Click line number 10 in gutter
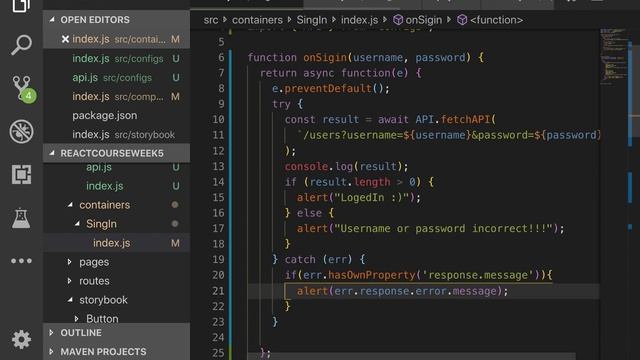Image resolution: width=640 pixels, height=360 pixels. pyautogui.click(x=218, y=120)
